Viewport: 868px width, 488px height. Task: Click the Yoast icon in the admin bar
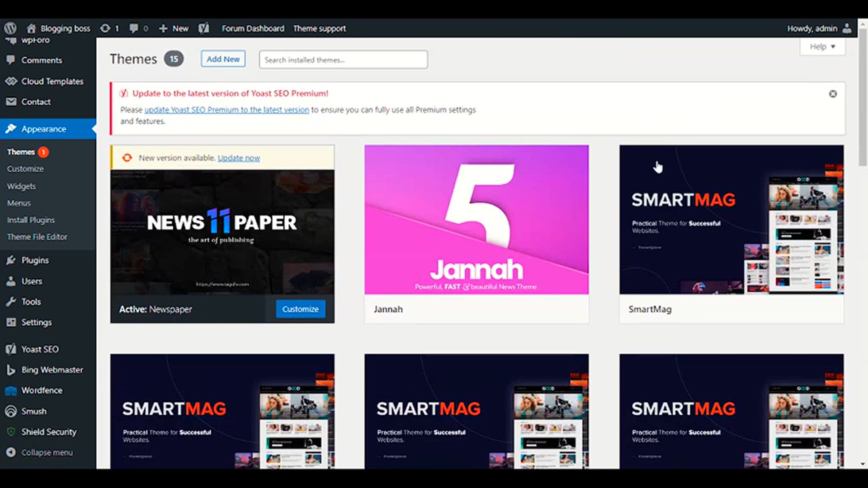pyautogui.click(x=203, y=28)
